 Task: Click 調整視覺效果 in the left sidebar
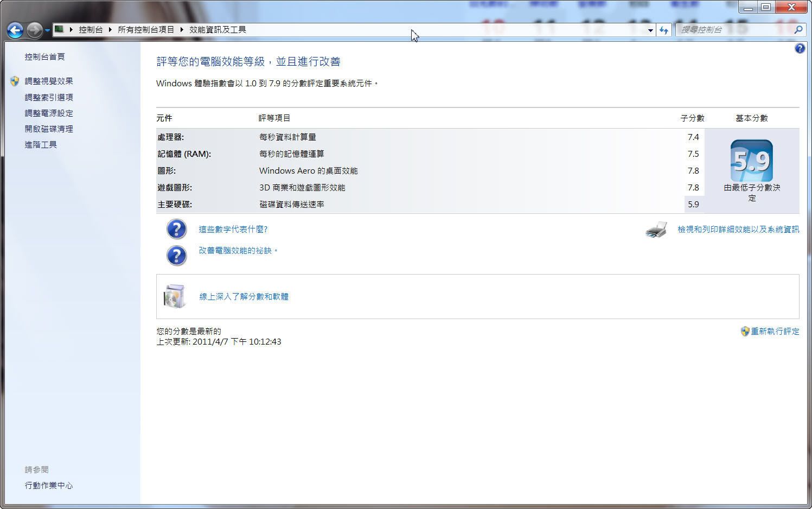(49, 81)
